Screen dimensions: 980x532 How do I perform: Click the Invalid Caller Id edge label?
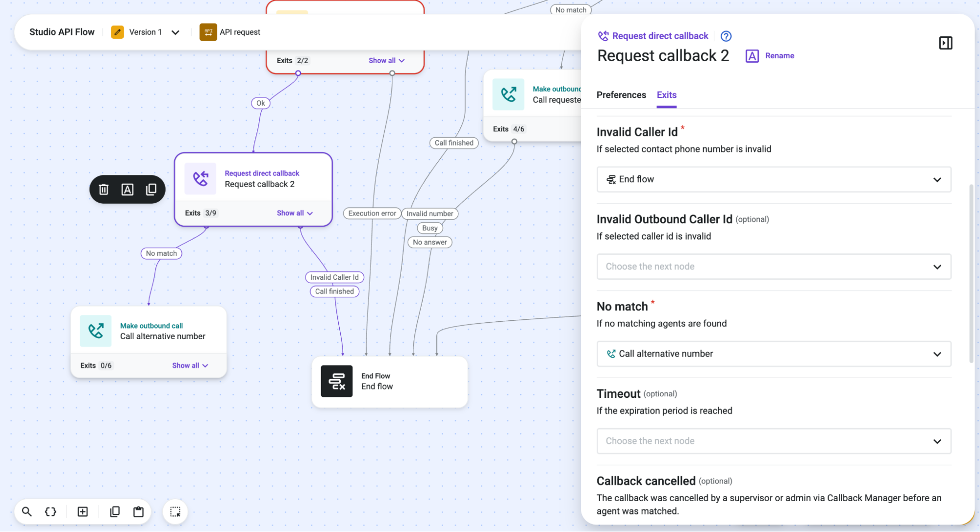click(334, 277)
